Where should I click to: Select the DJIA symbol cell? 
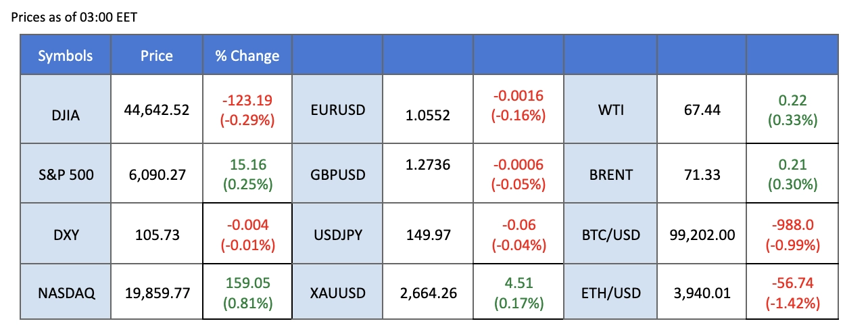point(66,116)
